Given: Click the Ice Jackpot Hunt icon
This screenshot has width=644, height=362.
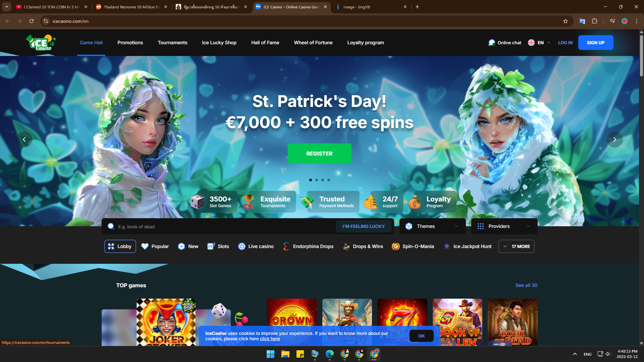Looking at the screenshot, I should (x=447, y=246).
